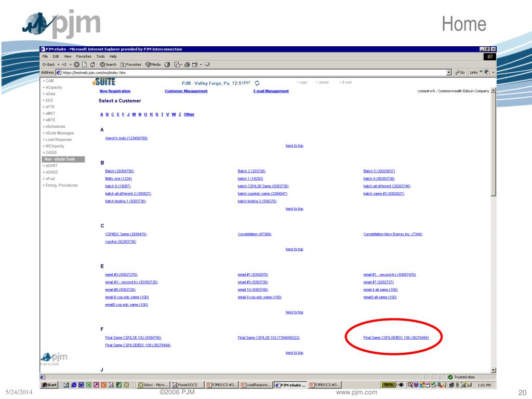The image size is (532, 399).
Task: Open the Forward button history dropdown arrow
Action: (x=70, y=64)
